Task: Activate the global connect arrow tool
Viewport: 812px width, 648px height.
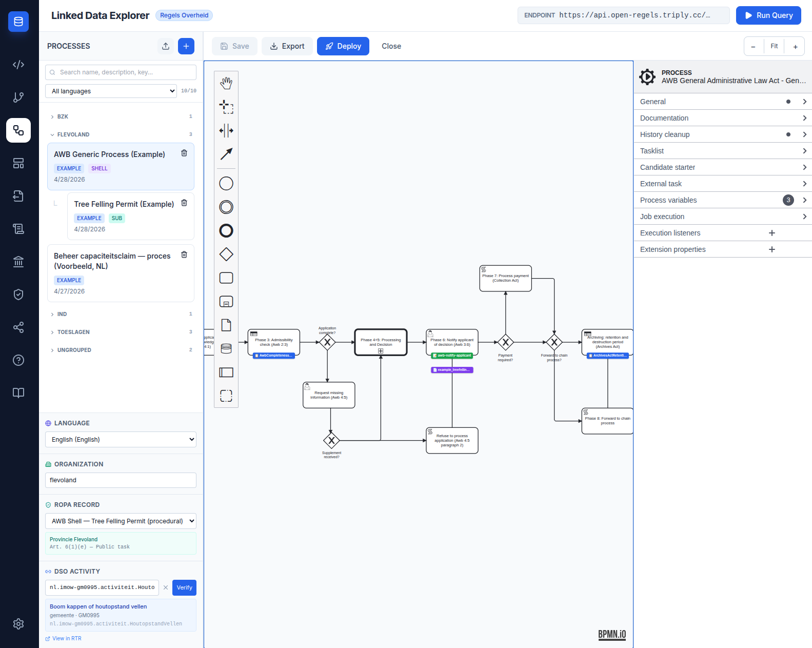Action: pos(226,154)
